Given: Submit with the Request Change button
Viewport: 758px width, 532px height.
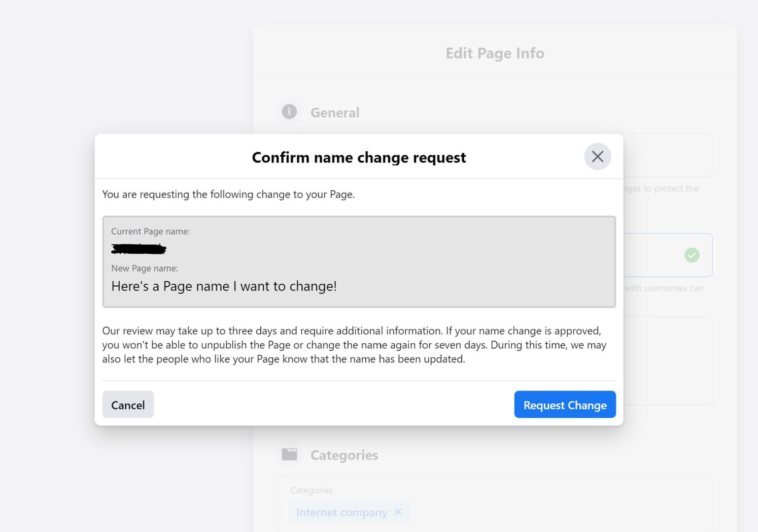Looking at the screenshot, I should (x=564, y=404).
